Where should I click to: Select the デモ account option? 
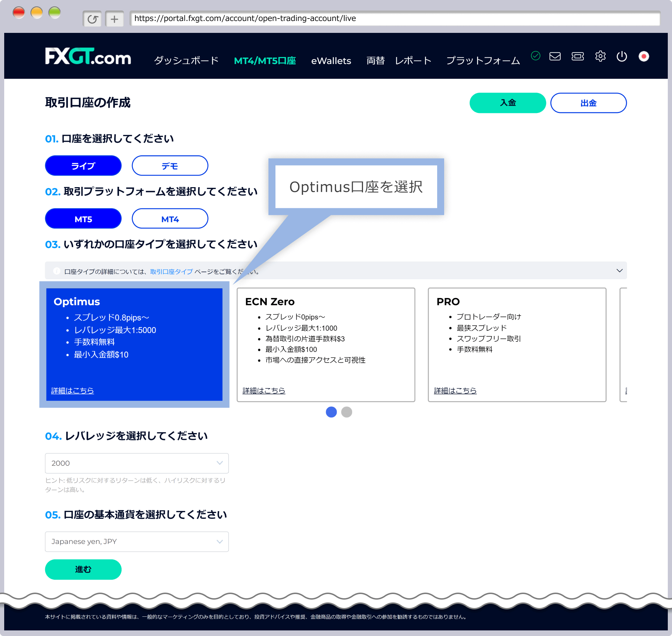click(170, 166)
